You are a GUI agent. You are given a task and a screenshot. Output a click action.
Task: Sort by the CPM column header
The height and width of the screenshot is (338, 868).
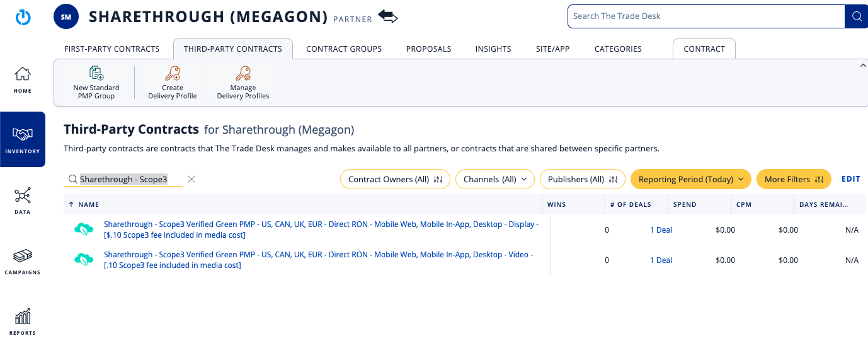(x=762, y=204)
